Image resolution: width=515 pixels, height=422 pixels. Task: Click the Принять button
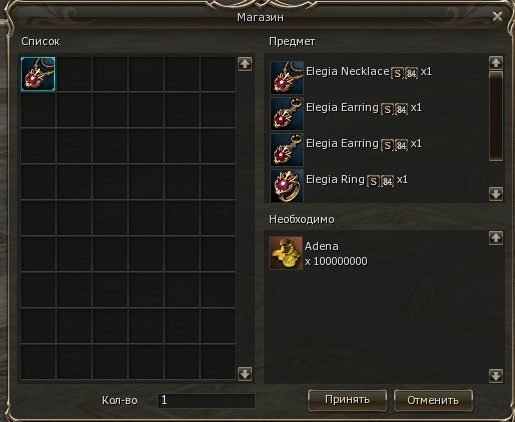[347, 400]
